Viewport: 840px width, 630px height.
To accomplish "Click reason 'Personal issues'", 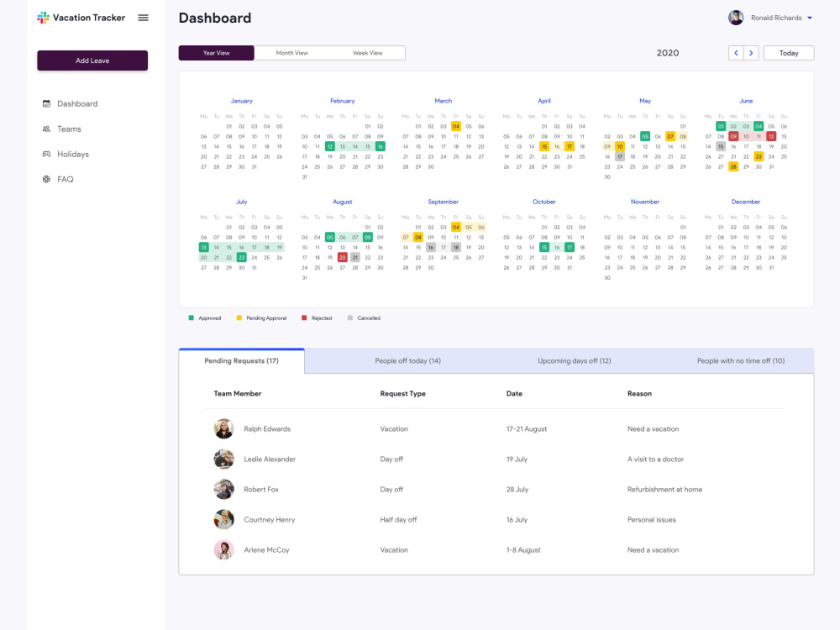I will pos(652,520).
